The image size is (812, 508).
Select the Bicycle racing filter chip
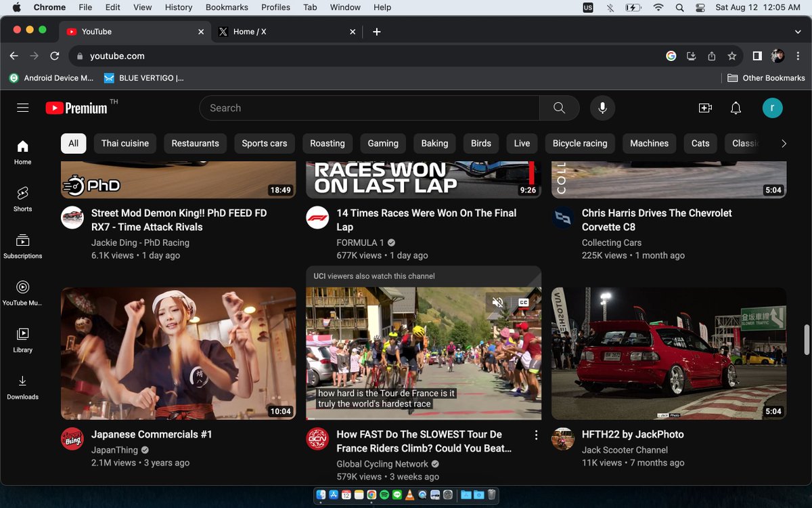pos(580,144)
